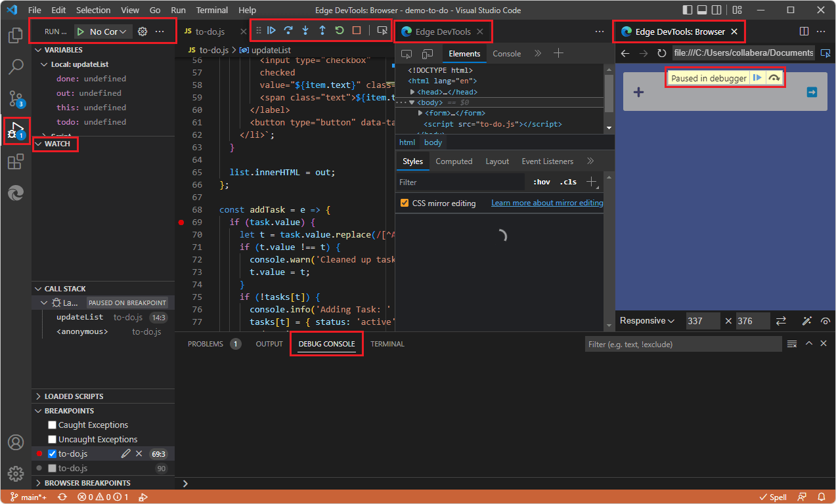836x504 pixels.
Task: Click the Search icon in the activity bar
Action: (x=16, y=68)
